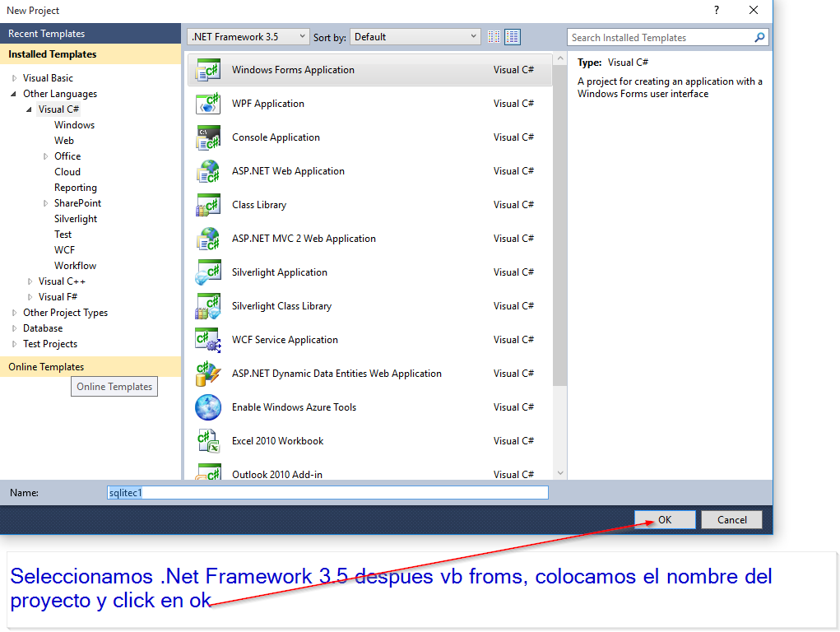Click the Enable Windows Azure Tools globe icon
840x632 pixels.
pyautogui.click(x=208, y=407)
